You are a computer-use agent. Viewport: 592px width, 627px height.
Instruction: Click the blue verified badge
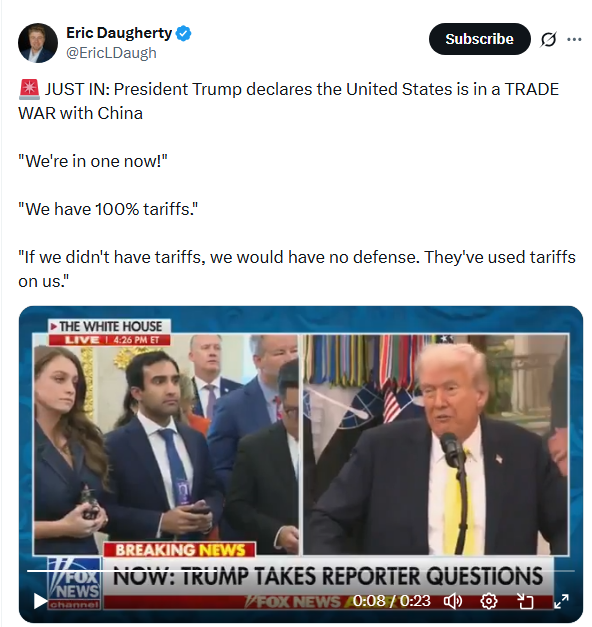(x=184, y=34)
